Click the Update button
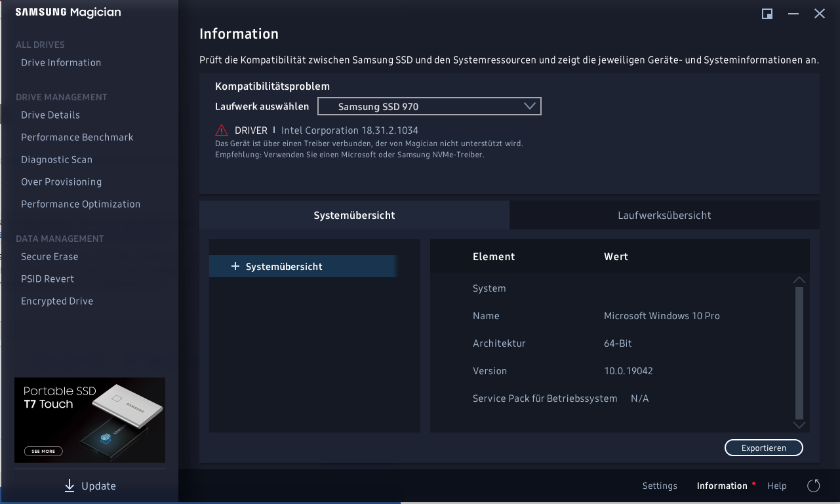The width and height of the screenshot is (840, 504). pyautogui.click(x=90, y=486)
